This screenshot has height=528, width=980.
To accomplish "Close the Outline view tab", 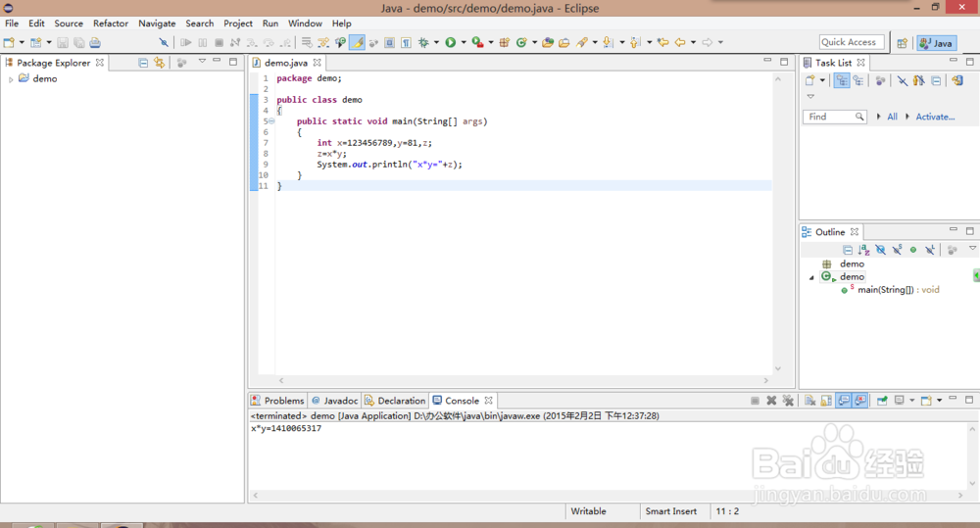I will pos(855,232).
